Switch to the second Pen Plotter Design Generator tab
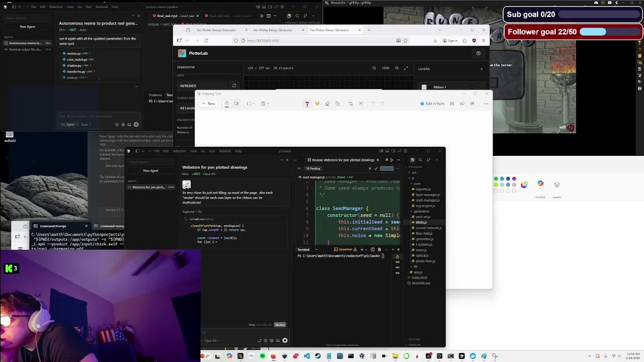Screen dimensions: 644x362 (273, 30)
